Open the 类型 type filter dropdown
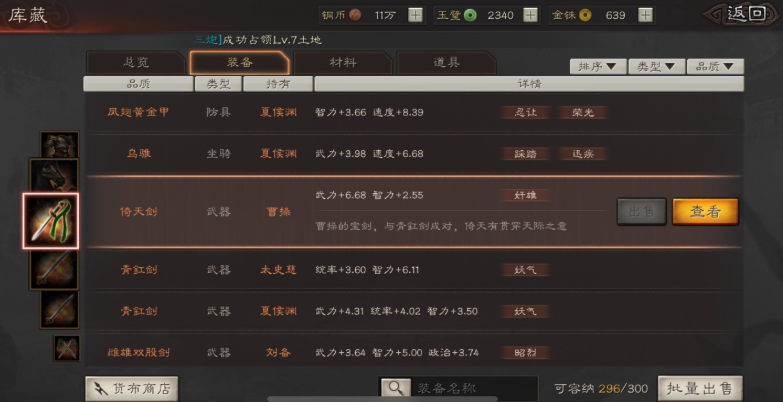783x402 pixels. pos(657,66)
